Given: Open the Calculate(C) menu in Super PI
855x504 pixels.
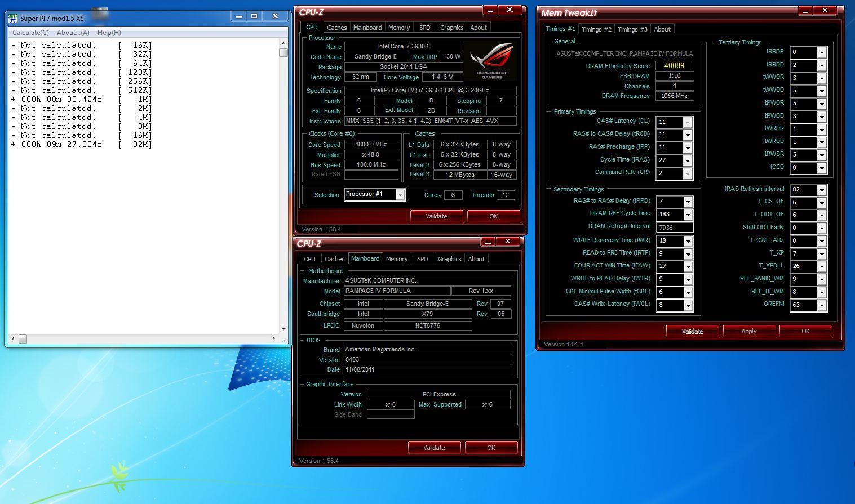Looking at the screenshot, I should [x=30, y=33].
